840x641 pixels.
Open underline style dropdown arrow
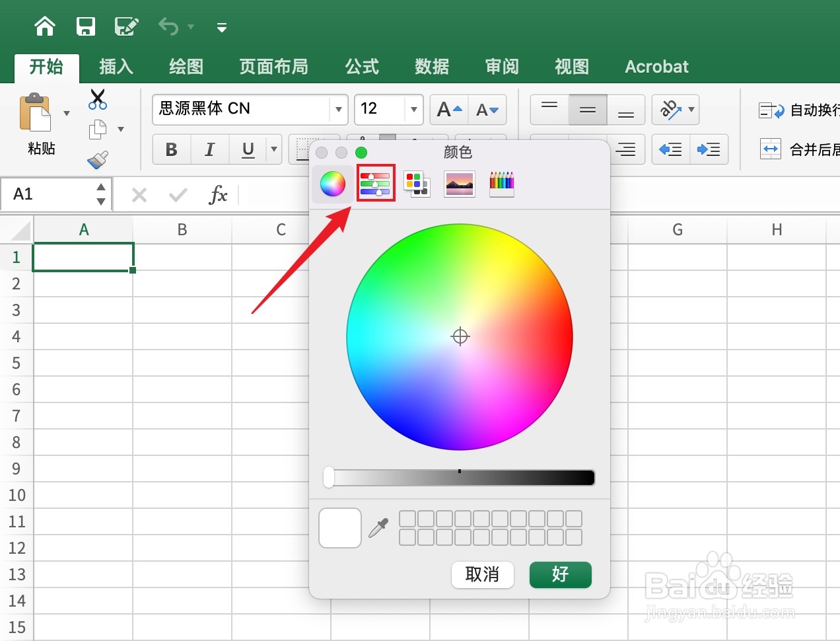pos(274,149)
